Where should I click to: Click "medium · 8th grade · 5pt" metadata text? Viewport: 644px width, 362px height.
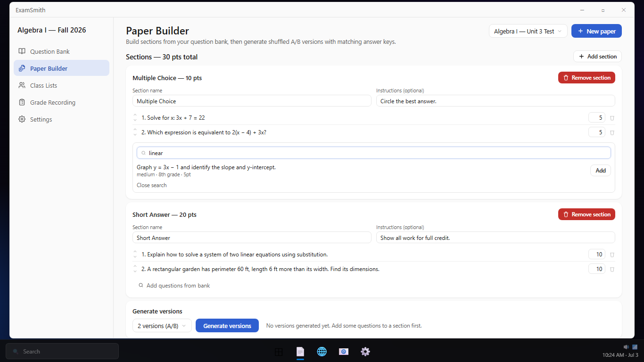[164, 174]
